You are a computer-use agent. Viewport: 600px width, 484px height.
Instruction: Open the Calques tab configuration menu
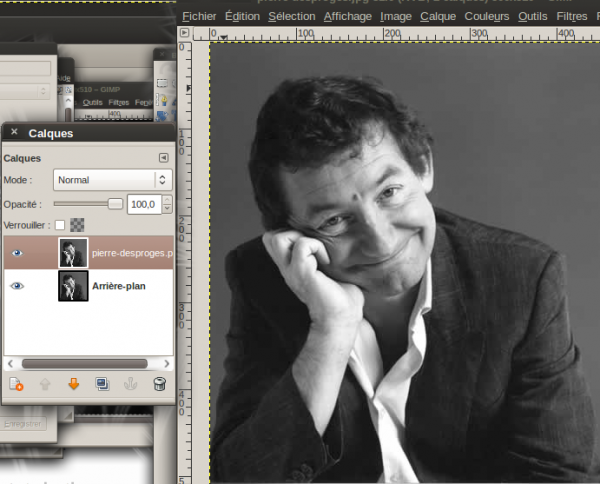click(x=163, y=158)
